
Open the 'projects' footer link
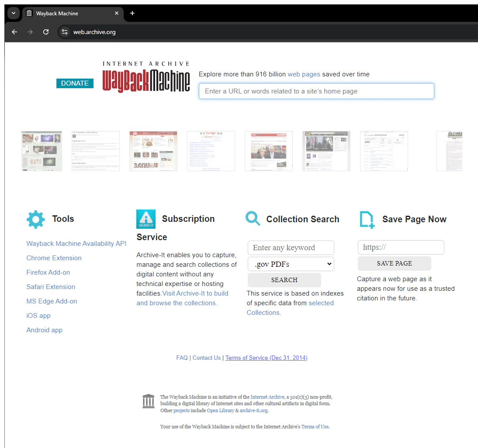pos(181,410)
